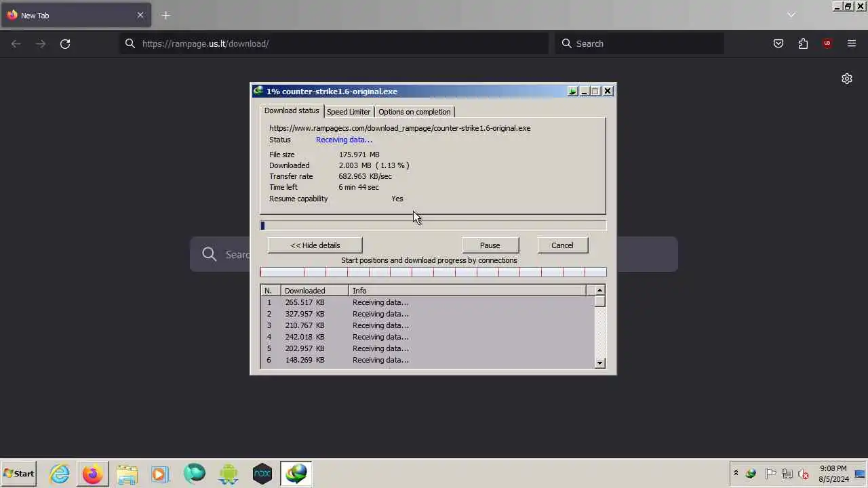Open the Windows Start menu

(x=19, y=474)
